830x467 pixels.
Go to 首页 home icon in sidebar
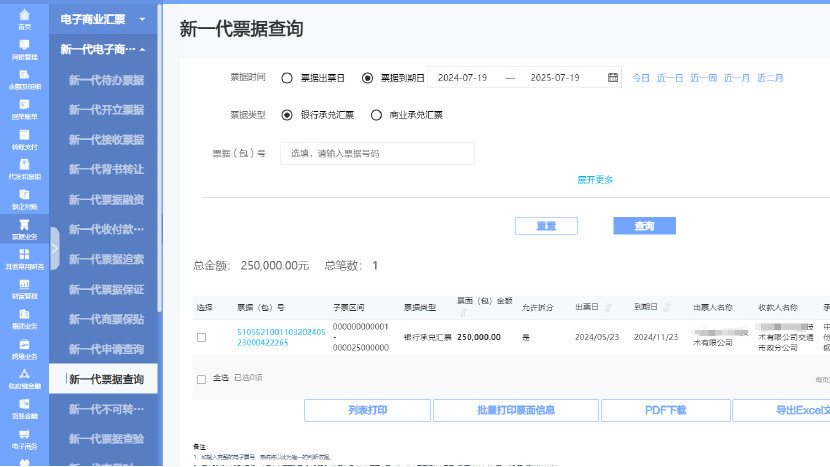pos(24,19)
